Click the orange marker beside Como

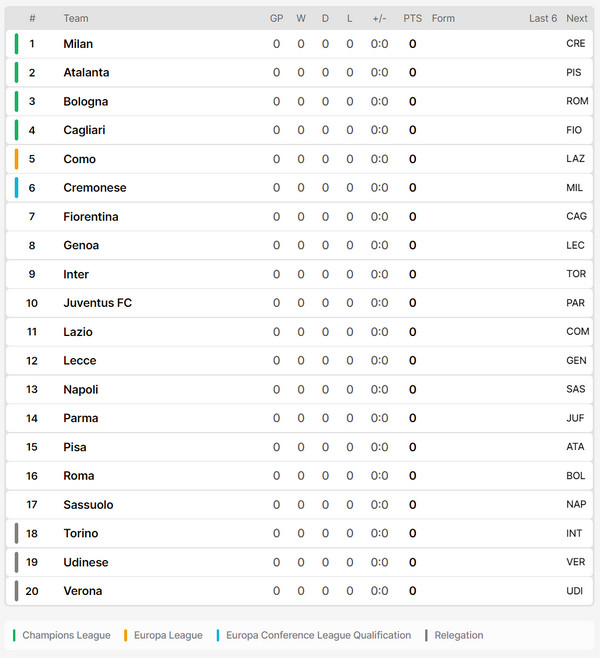[16, 159]
